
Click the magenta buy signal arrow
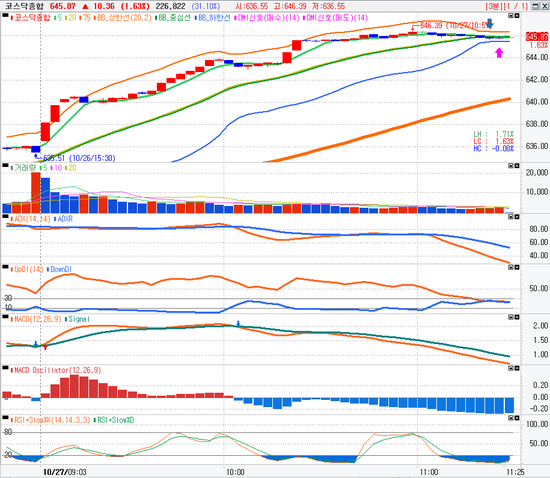pos(499,53)
